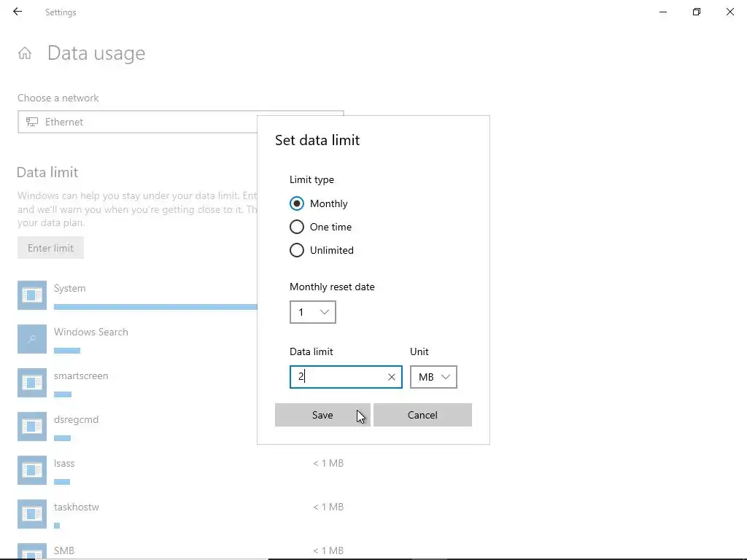Click the taskhostw app icon
This screenshot has width=747, height=560.
click(x=32, y=513)
